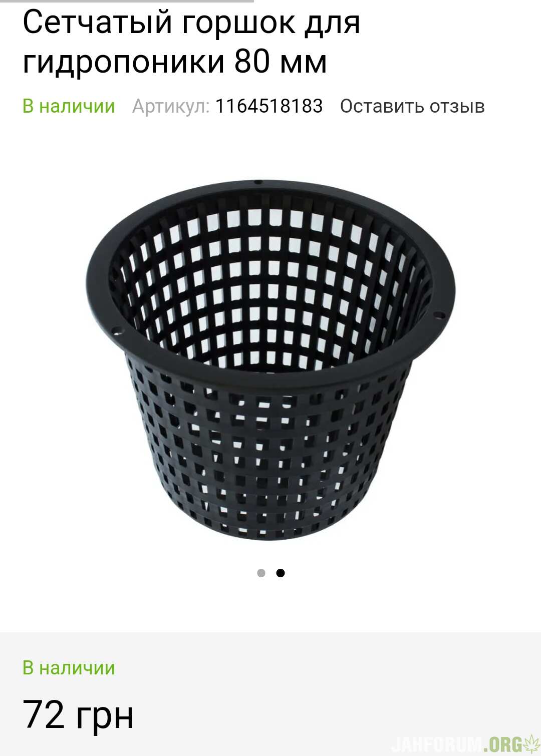Click the "грн" currency label
Image resolution: width=541 pixels, height=756 pixels.
pos(105,717)
